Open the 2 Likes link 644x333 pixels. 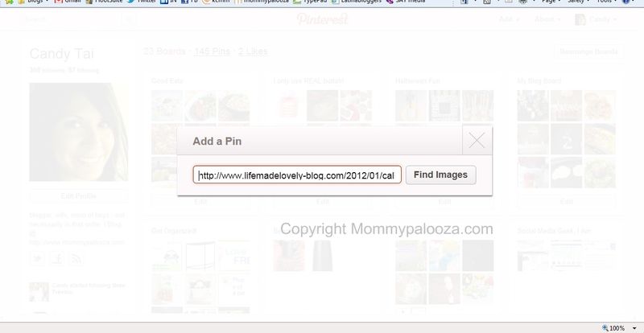(253, 51)
